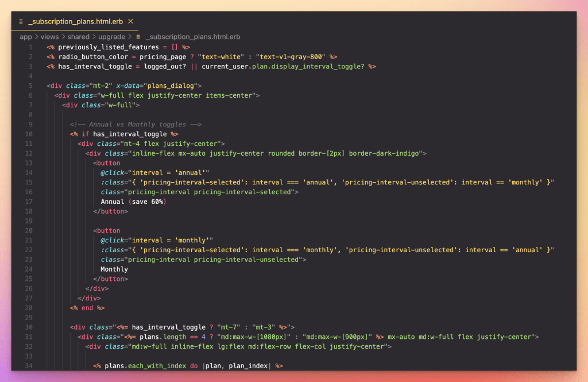
Task: Select line number 13 in the gutter
Action: point(29,163)
